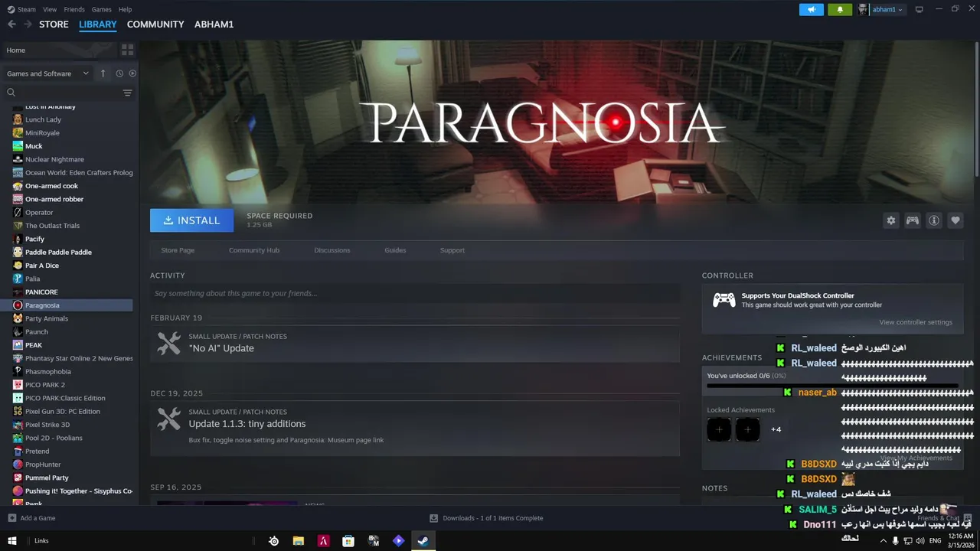This screenshot has height=551, width=980.
Task: Show game info icon for Paragnosia
Action: [934, 220]
